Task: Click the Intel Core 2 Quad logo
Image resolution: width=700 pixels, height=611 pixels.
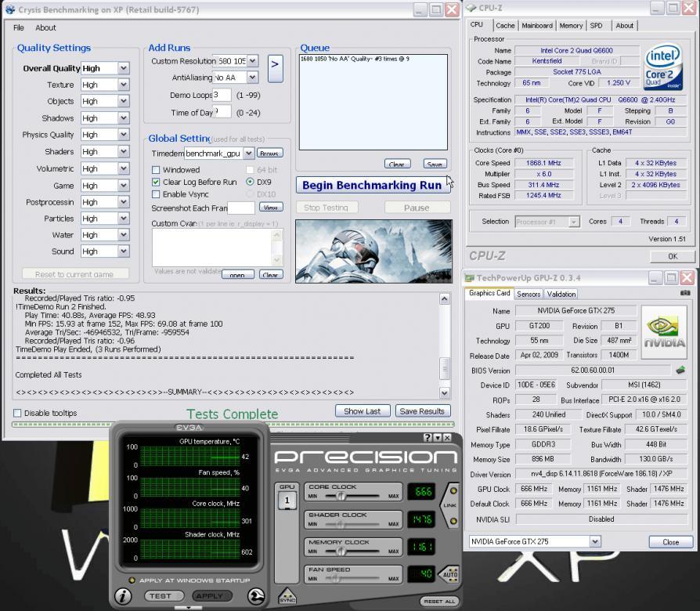Action: click(663, 67)
